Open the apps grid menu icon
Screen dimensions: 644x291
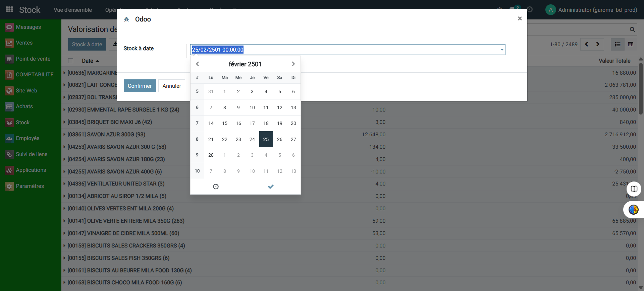coord(9,9)
